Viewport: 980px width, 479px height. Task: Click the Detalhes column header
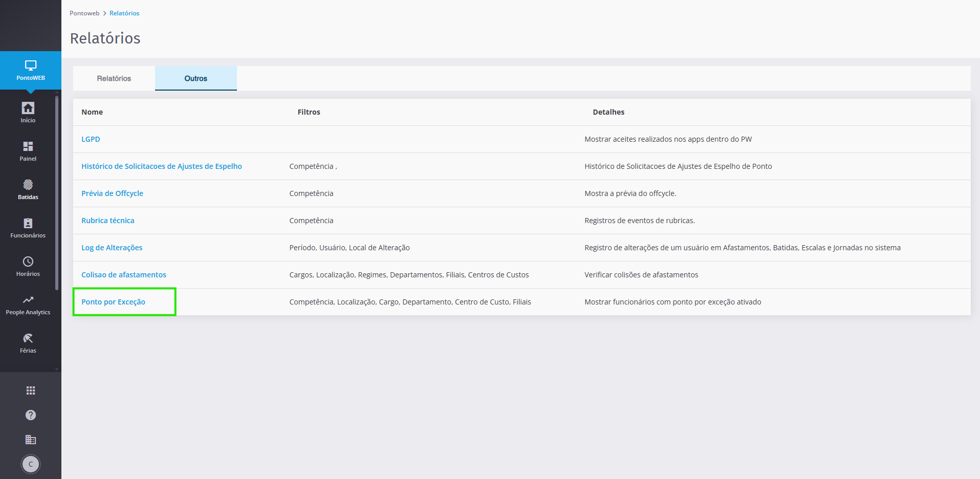pos(608,112)
